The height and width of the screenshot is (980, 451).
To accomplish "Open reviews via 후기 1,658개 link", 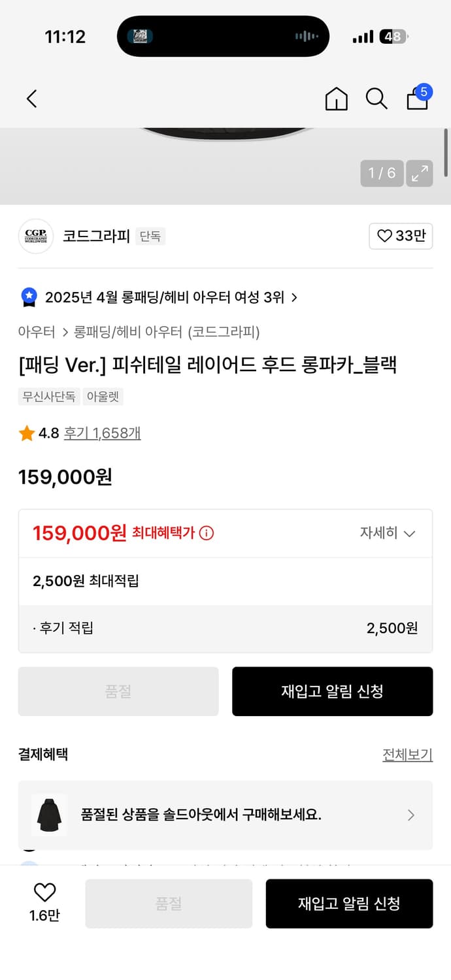I will 102,433.
